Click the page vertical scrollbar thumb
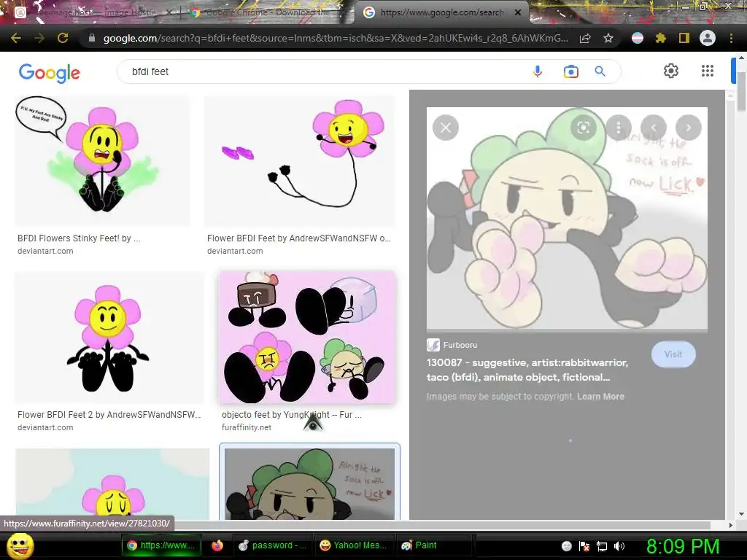This screenshot has width=747, height=560. (x=741, y=91)
